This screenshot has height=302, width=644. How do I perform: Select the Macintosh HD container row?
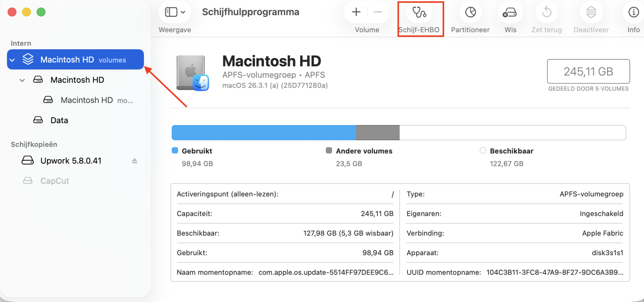tap(75, 80)
